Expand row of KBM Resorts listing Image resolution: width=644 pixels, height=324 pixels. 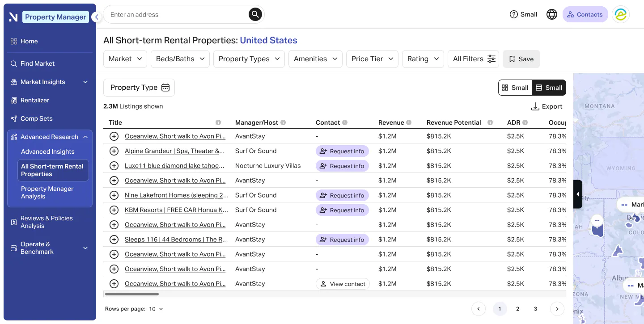pyautogui.click(x=114, y=210)
